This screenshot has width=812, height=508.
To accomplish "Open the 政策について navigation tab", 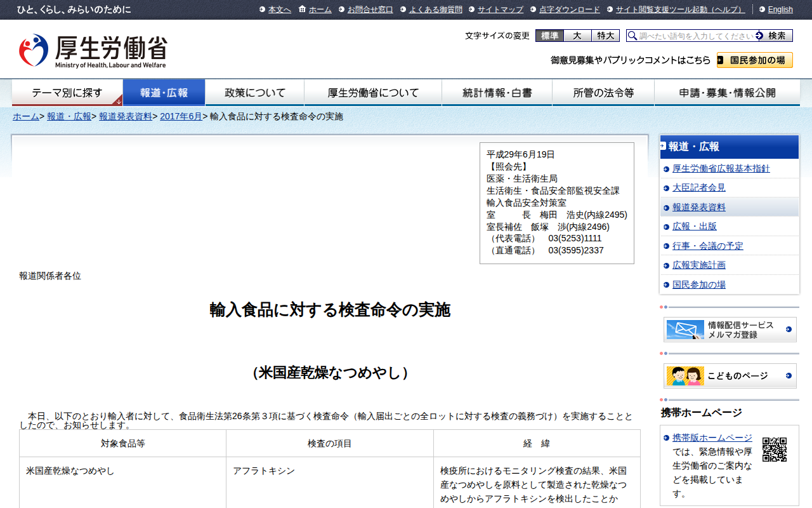I will click(x=255, y=93).
